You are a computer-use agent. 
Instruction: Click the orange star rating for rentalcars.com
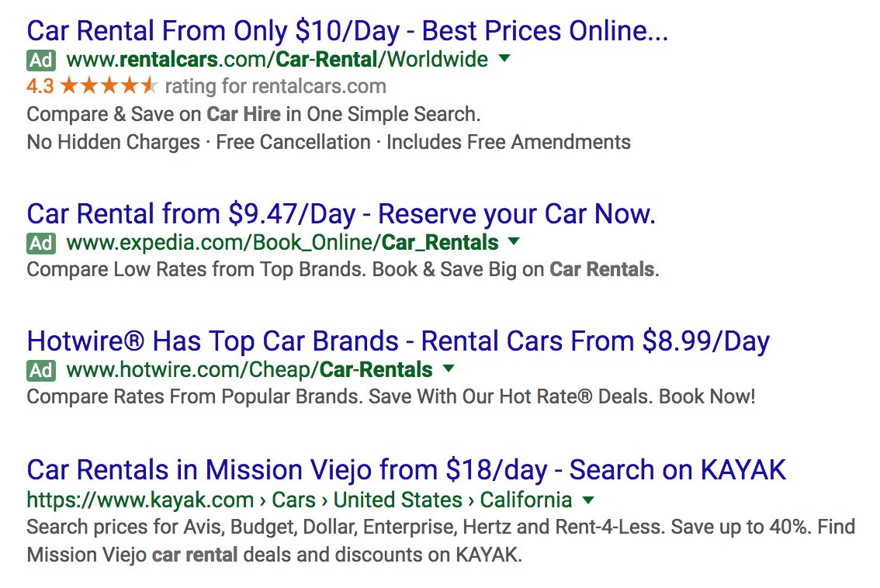tap(109, 86)
